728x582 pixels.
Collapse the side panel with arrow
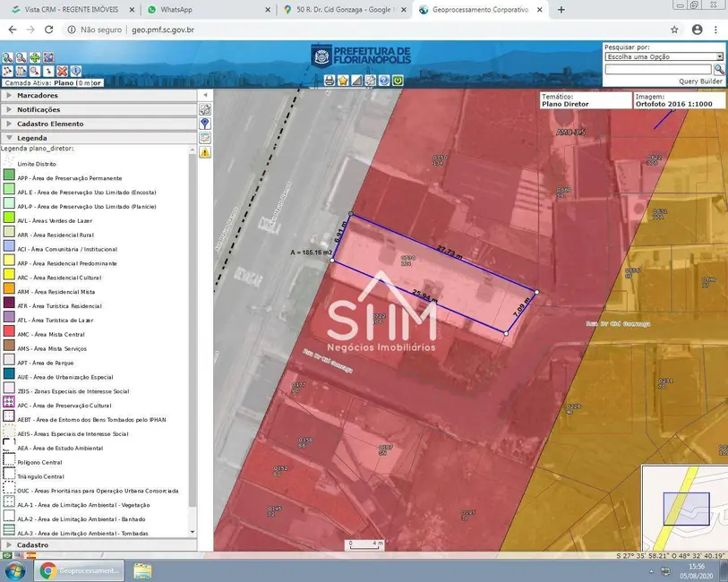pos(205,95)
